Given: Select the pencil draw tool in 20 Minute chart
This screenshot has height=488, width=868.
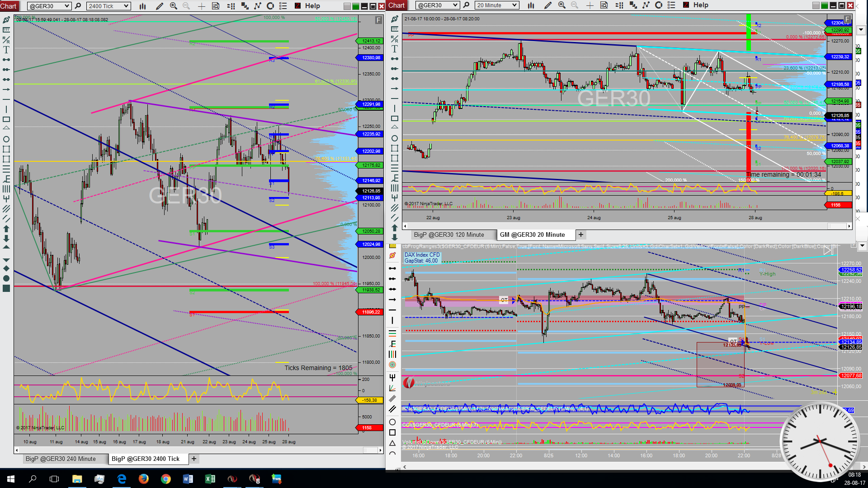Looking at the screenshot, I should (548, 5).
